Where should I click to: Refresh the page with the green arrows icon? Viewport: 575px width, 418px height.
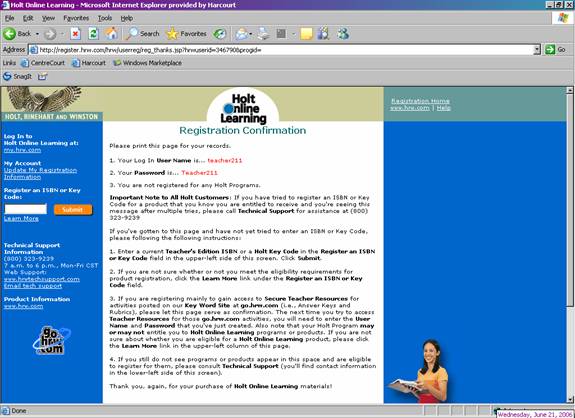click(x=94, y=34)
